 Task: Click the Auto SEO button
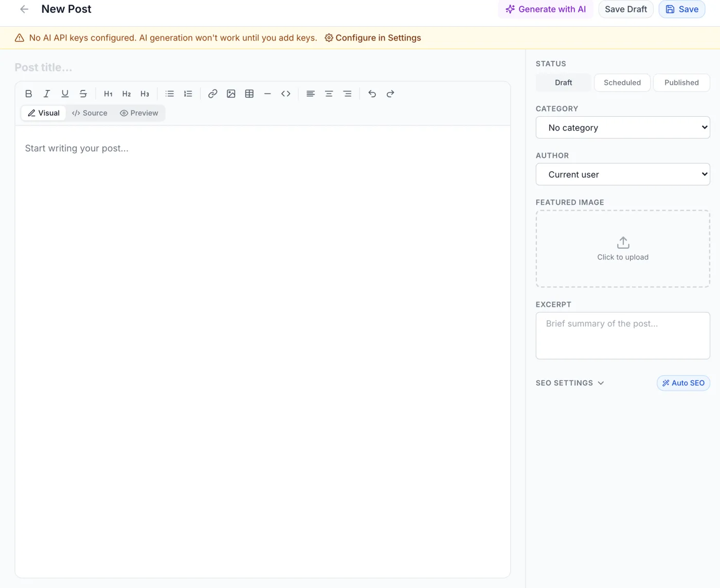click(x=683, y=383)
